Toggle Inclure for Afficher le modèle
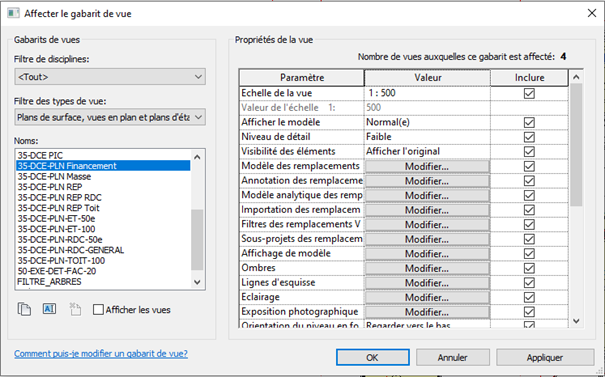The width and height of the screenshot is (605, 377). pyautogui.click(x=529, y=122)
